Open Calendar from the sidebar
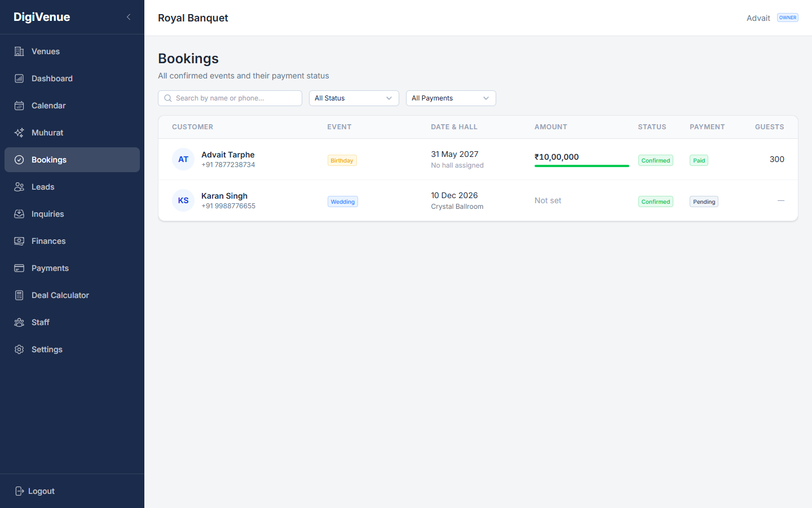This screenshot has width=812, height=508. (x=72, y=106)
